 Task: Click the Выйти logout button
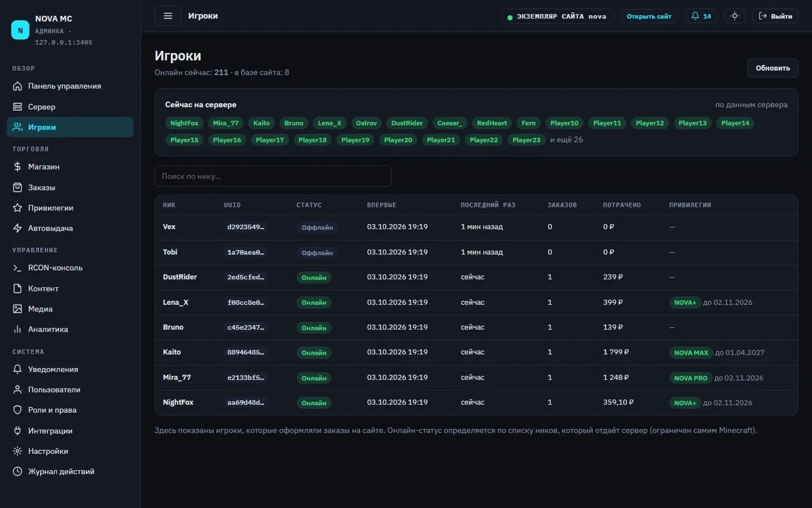tap(775, 16)
